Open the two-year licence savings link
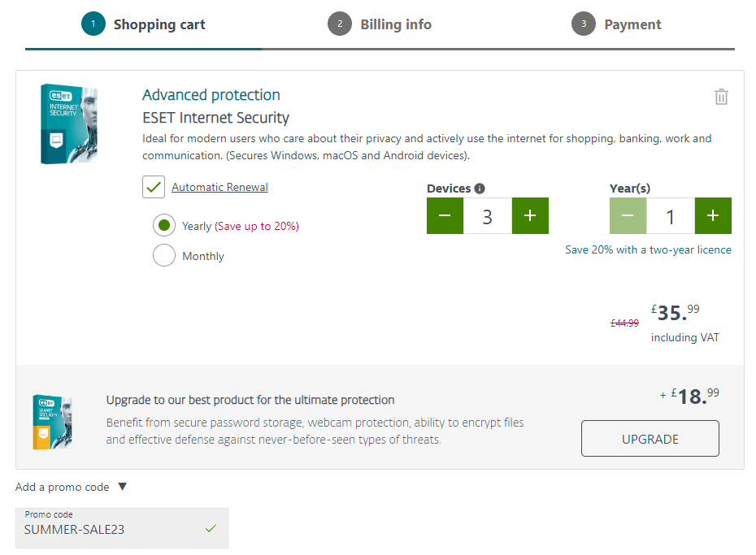The width and height of the screenshot is (756, 555). tap(648, 249)
